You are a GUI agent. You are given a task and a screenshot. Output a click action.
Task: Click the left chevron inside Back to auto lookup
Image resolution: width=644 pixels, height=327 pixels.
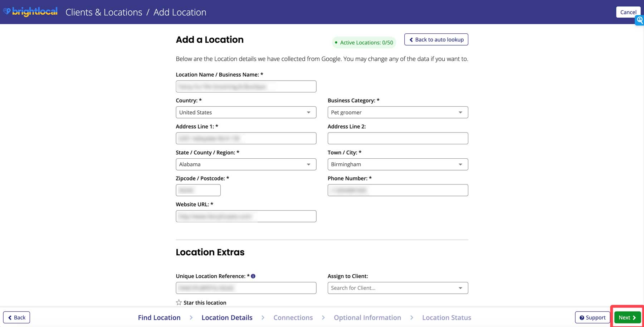tap(411, 39)
